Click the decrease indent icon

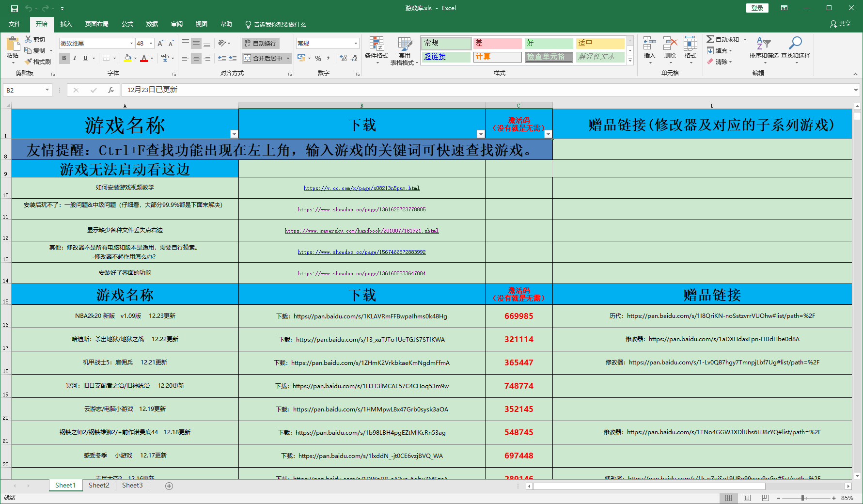coord(222,58)
